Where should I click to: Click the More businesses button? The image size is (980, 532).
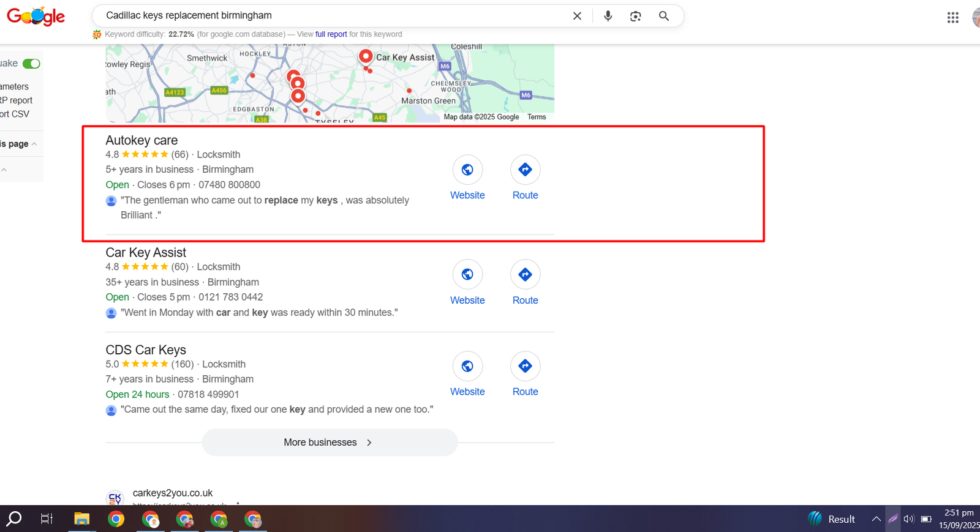[x=330, y=442]
